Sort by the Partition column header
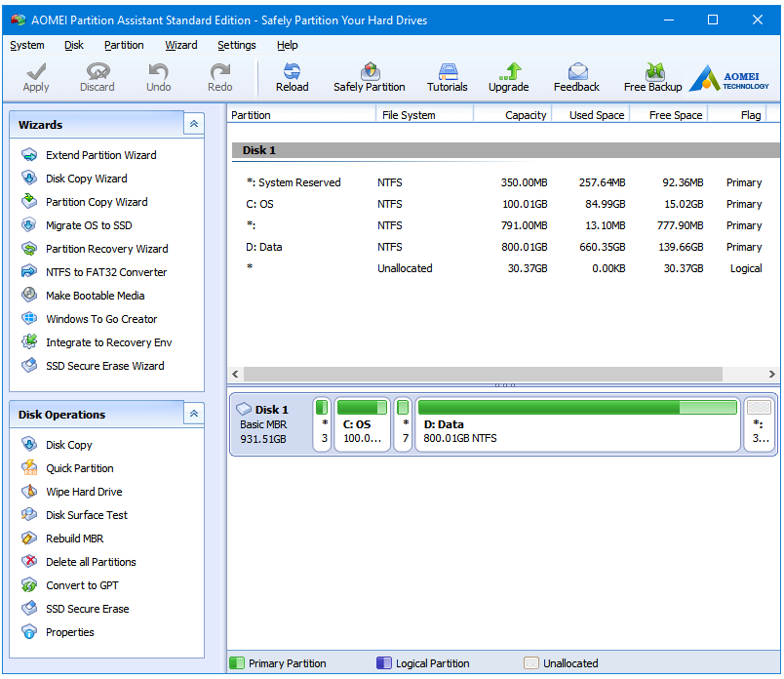 tap(301, 115)
